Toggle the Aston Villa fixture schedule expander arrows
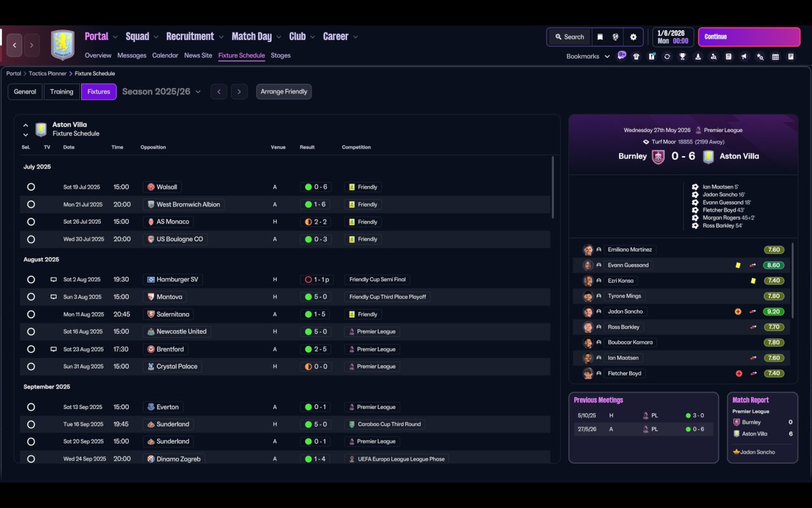 [25, 130]
